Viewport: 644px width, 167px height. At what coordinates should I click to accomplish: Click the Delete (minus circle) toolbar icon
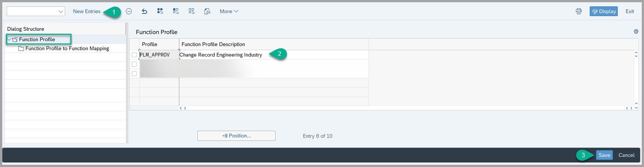(x=129, y=11)
